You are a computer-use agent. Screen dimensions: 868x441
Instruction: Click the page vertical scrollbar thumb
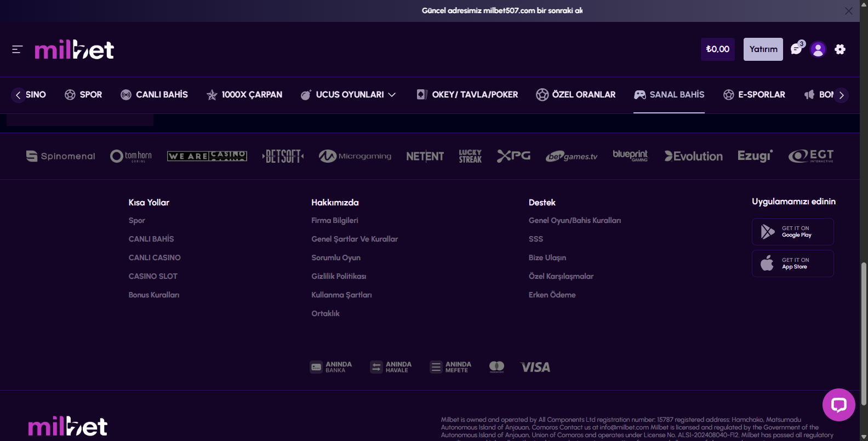(x=864, y=334)
